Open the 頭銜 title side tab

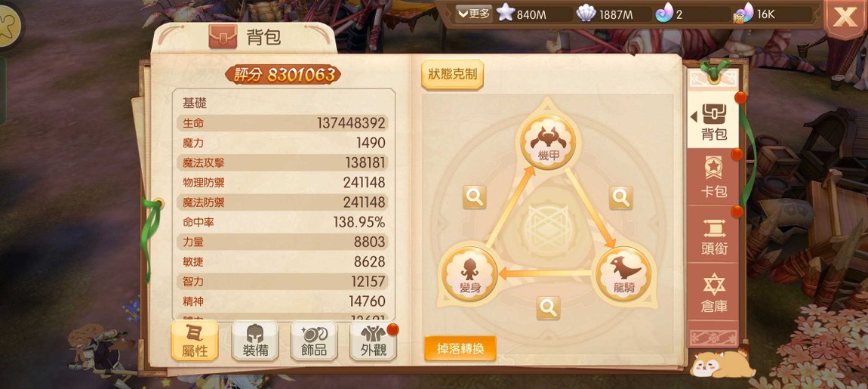tap(713, 235)
